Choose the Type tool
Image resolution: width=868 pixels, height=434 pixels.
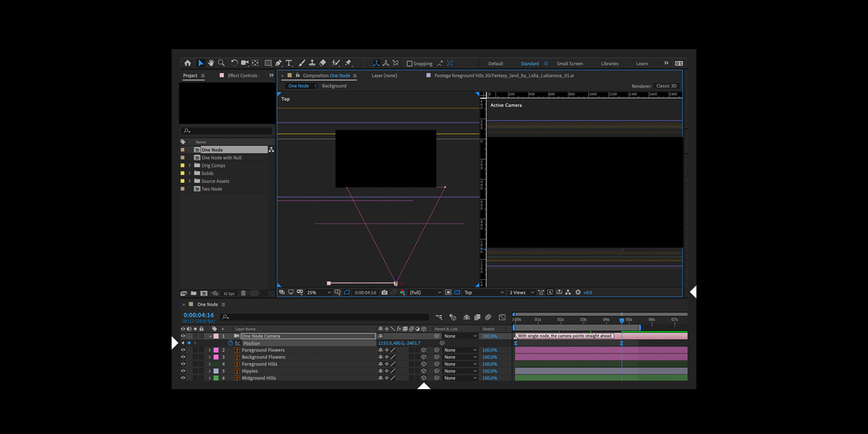tap(289, 64)
